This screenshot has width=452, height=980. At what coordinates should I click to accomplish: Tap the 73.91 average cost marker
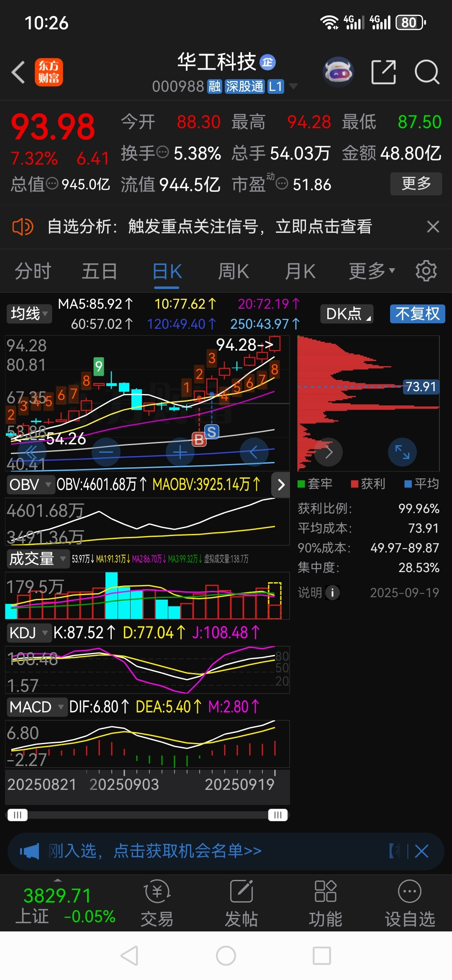421,387
